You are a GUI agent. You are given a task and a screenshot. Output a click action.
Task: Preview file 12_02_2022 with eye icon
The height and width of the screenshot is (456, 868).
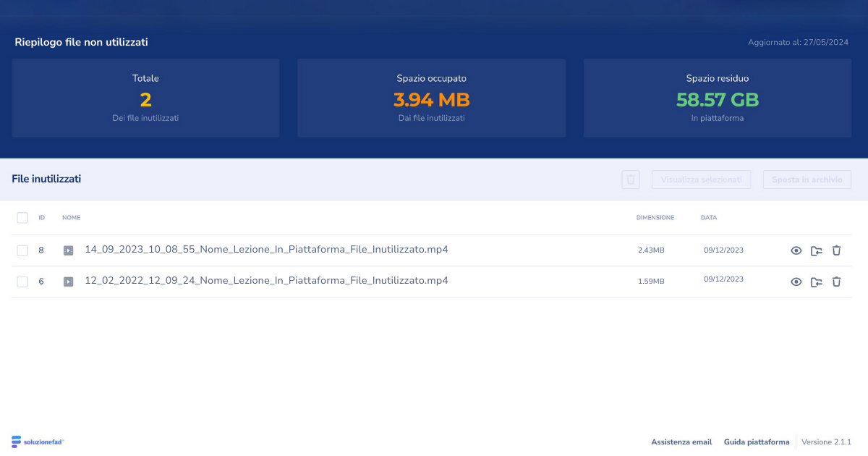[796, 282]
